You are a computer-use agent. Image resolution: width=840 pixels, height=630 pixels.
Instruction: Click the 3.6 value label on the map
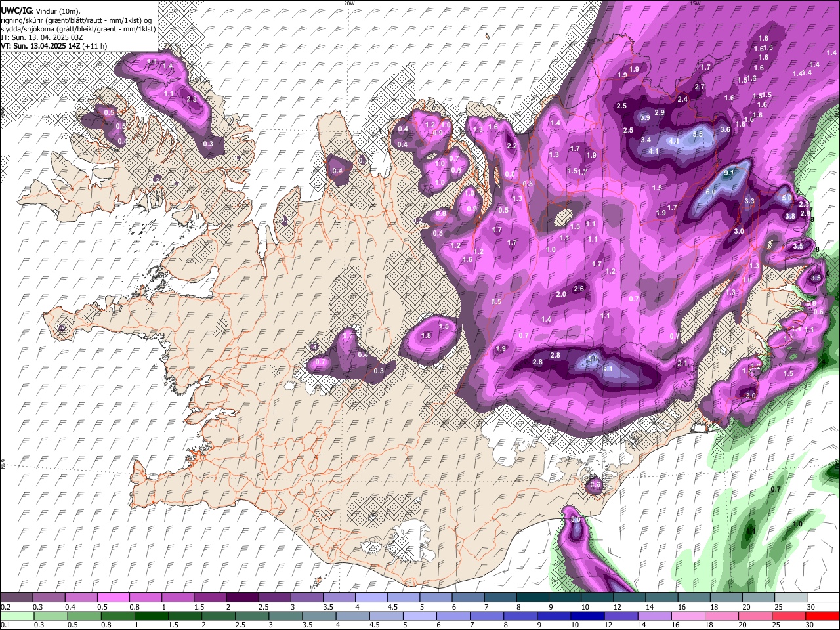pos(725,130)
